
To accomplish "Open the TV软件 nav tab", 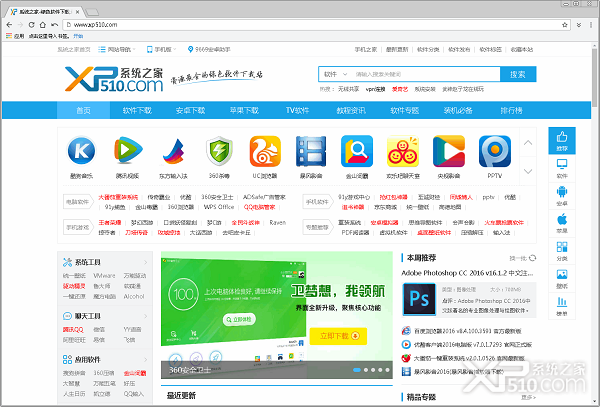I will [x=297, y=111].
